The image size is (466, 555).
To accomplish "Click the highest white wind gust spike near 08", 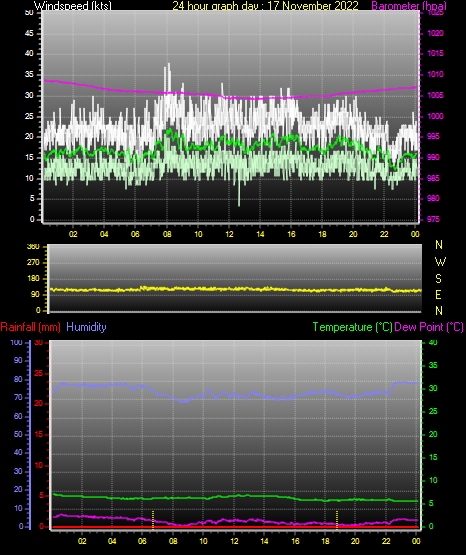I will coord(169,66).
